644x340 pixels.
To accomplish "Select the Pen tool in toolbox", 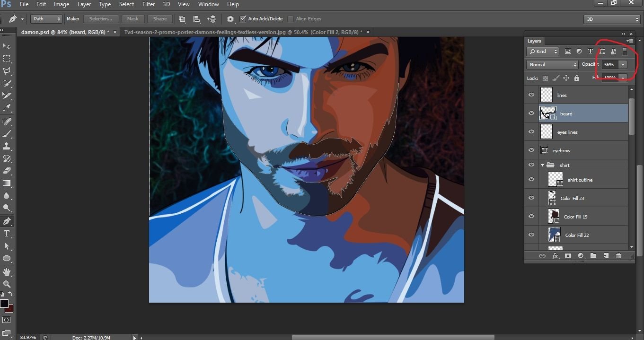I will [7, 221].
